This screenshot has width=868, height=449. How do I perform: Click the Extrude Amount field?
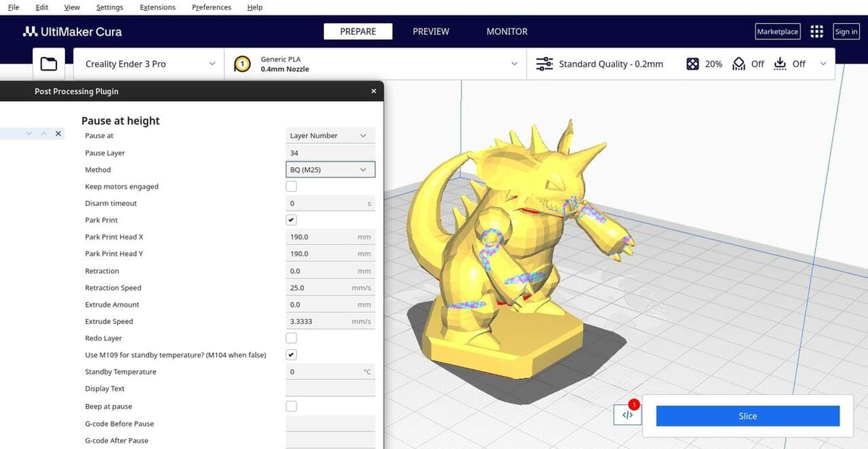click(331, 305)
